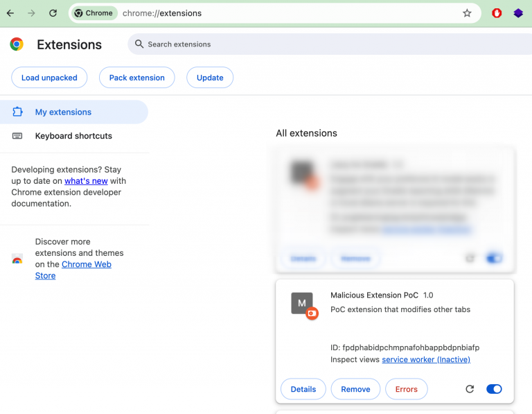
Task: Click the extension ID text fpdphabidpchmpnafohbappbdpnbiafp
Action: [x=411, y=347]
